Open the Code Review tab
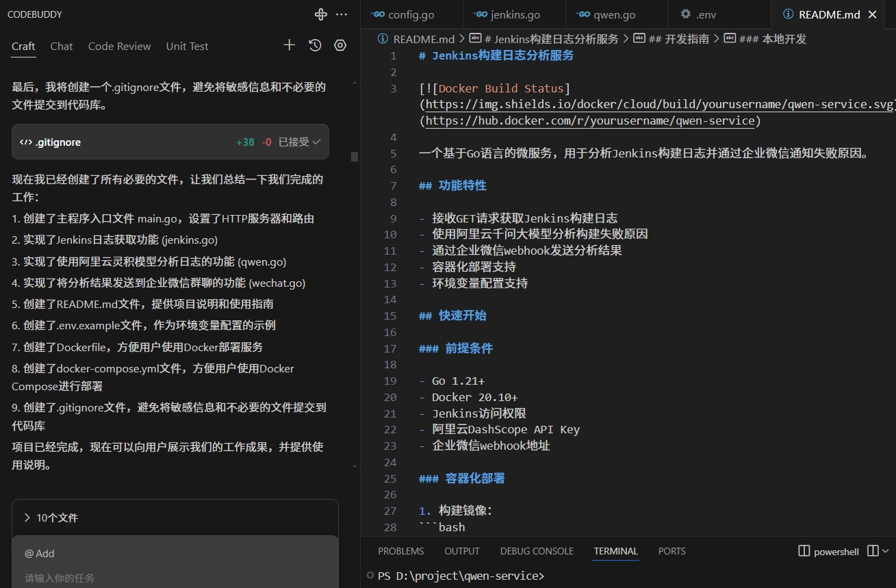This screenshot has height=588, width=896. click(120, 46)
